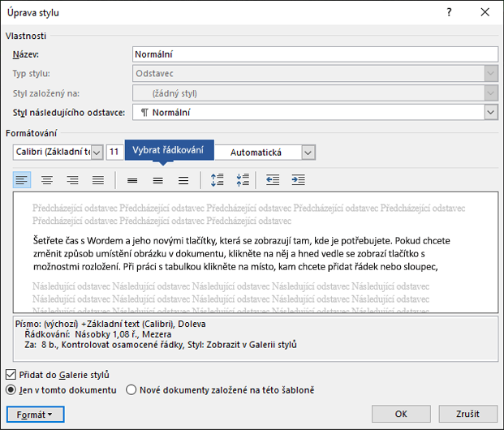Center-align the paragraph text
The width and height of the screenshot is (504, 430).
point(47,179)
